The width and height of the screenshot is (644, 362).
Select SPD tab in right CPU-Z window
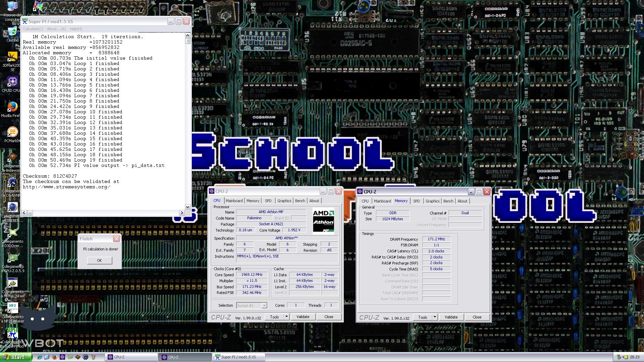click(417, 201)
